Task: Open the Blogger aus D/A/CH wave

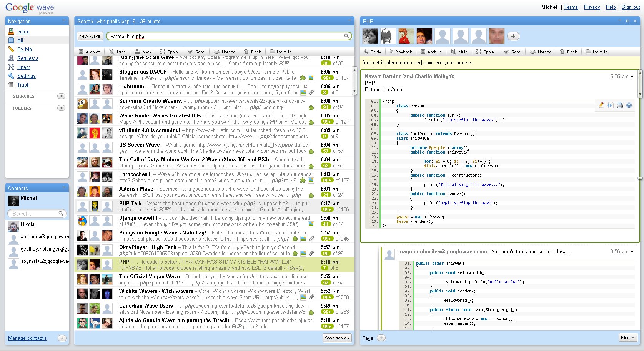Action: [214, 75]
